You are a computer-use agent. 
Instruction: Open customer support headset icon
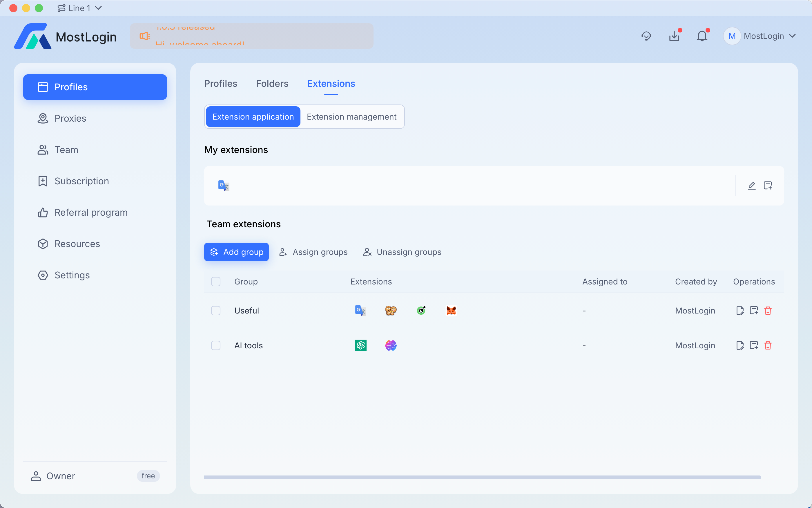[x=646, y=36]
